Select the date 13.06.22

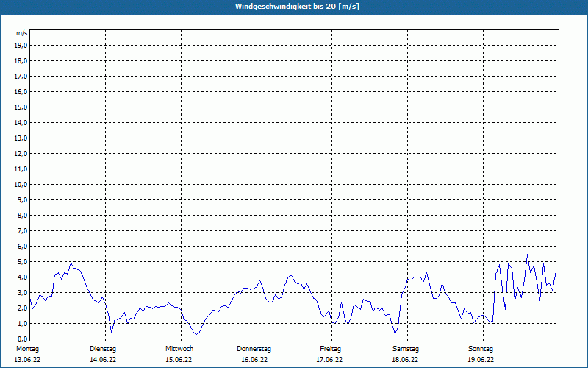pos(27,360)
